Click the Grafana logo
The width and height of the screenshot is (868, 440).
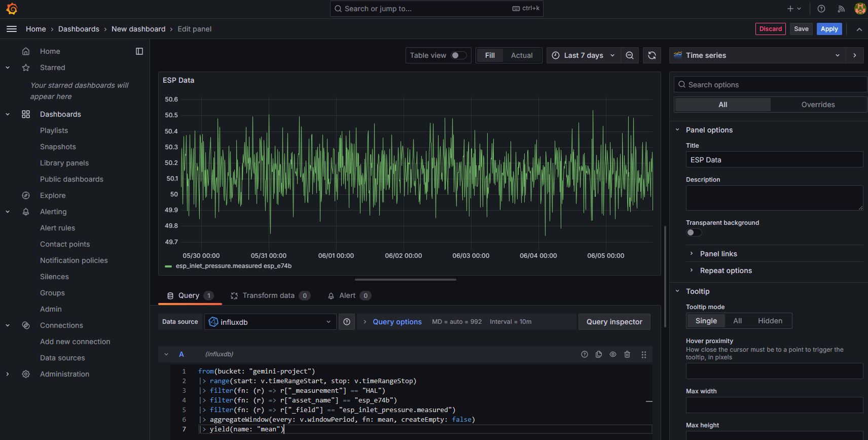pos(12,9)
